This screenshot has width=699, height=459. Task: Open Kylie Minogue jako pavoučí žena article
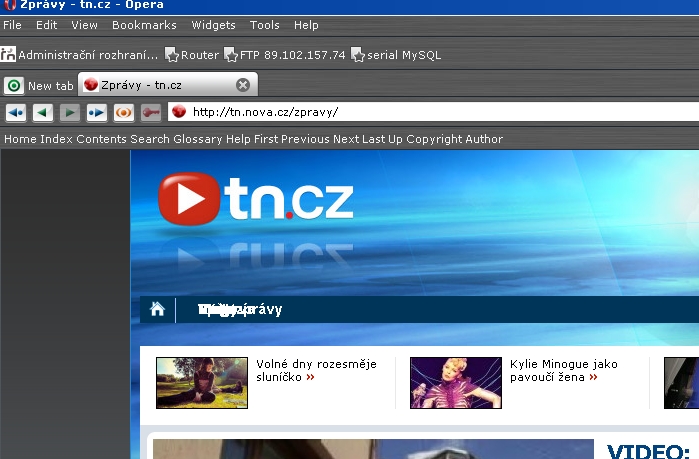coord(563,370)
